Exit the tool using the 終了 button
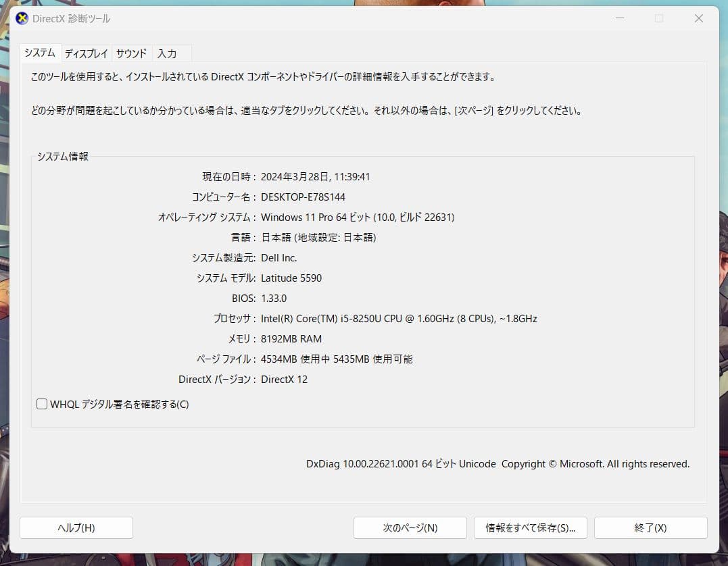Image resolution: width=728 pixels, height=566 pixels. point(650,528)
